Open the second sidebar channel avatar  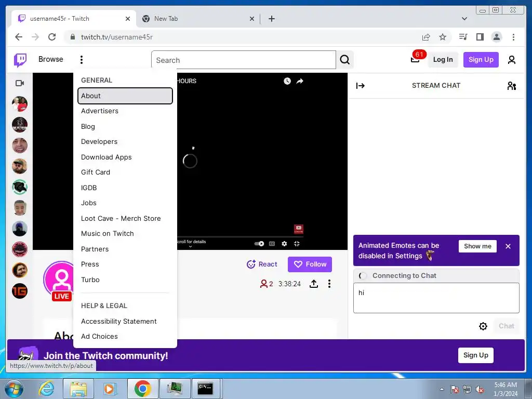[x=20, y=125]
